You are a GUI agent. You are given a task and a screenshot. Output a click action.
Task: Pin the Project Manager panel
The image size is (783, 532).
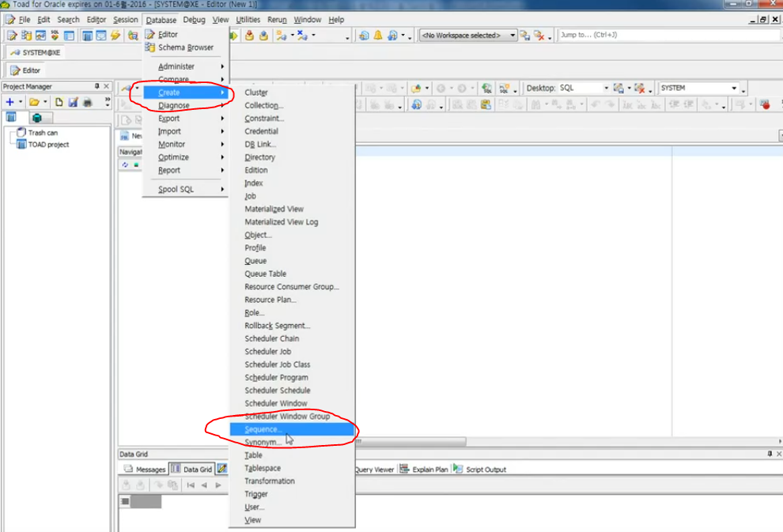[x=96, y=86]
